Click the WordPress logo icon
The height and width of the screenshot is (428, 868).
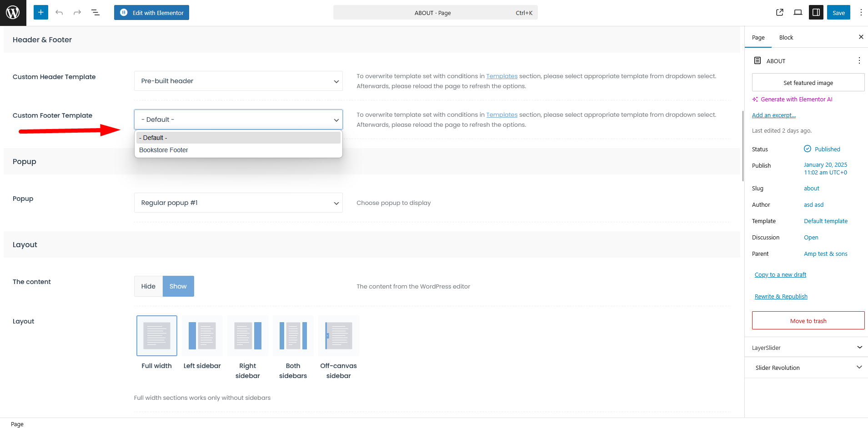coord(13,13)
